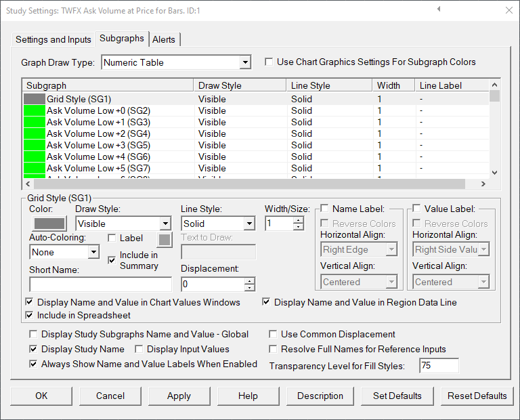This screenshot has height=420, width=520.
Task: Open the Auto-Coloring dropdown
Action: coord(93,252)
